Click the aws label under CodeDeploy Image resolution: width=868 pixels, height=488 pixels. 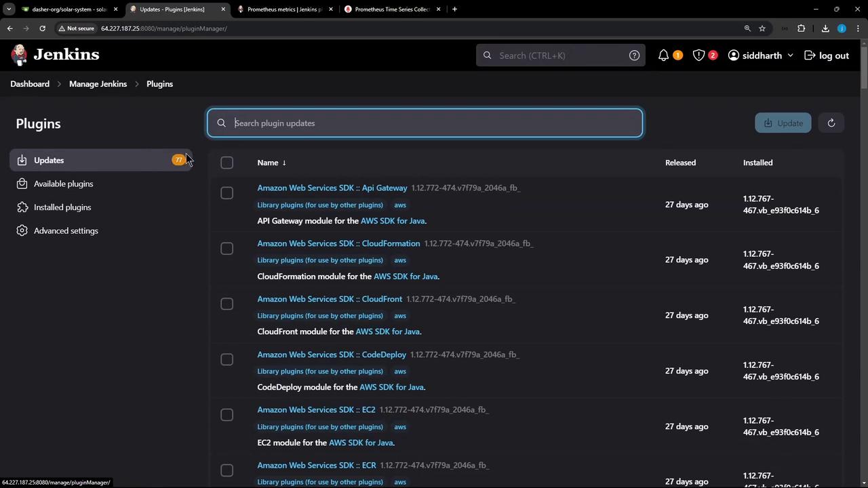pos(400,371)
